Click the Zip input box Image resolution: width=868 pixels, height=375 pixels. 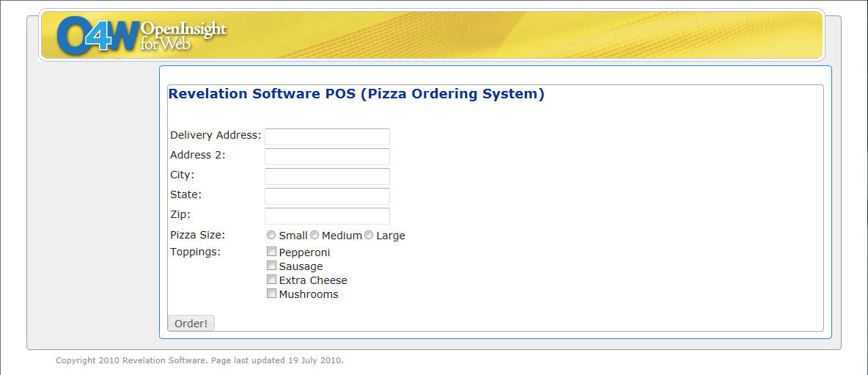(x=327, y=216)
